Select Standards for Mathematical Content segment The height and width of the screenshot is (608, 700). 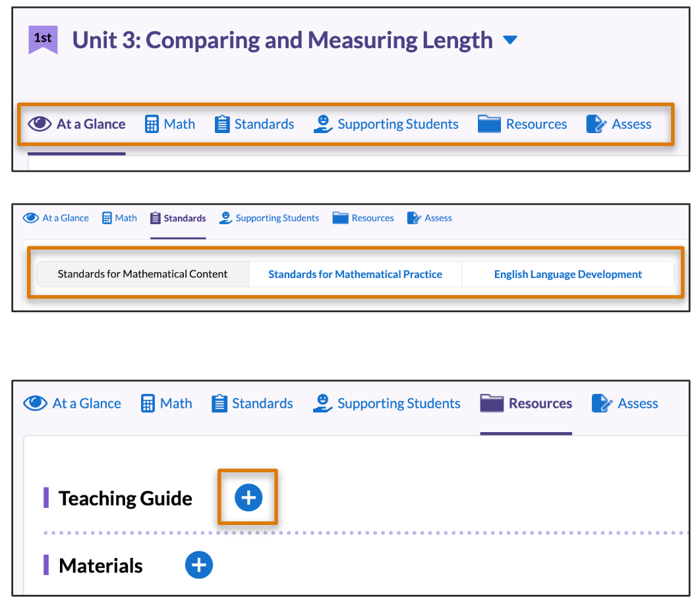pyautogui.click(x=142, y=274)
